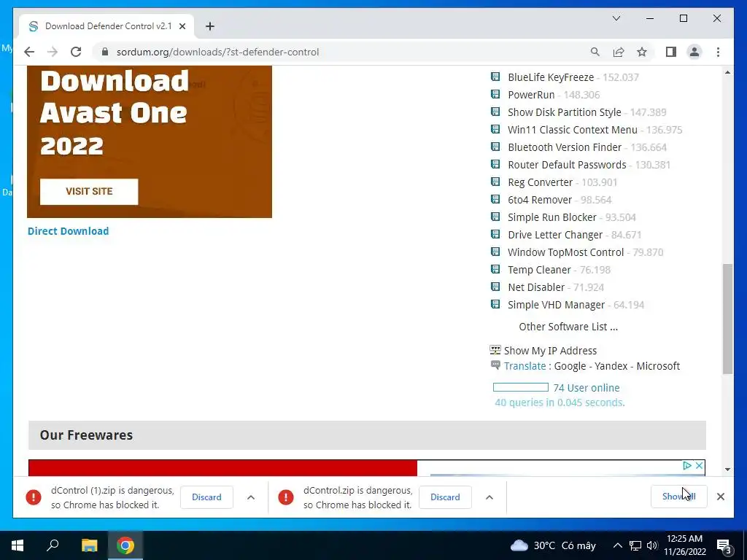Click Chrome icon in taskbar

tap(125, 545)
